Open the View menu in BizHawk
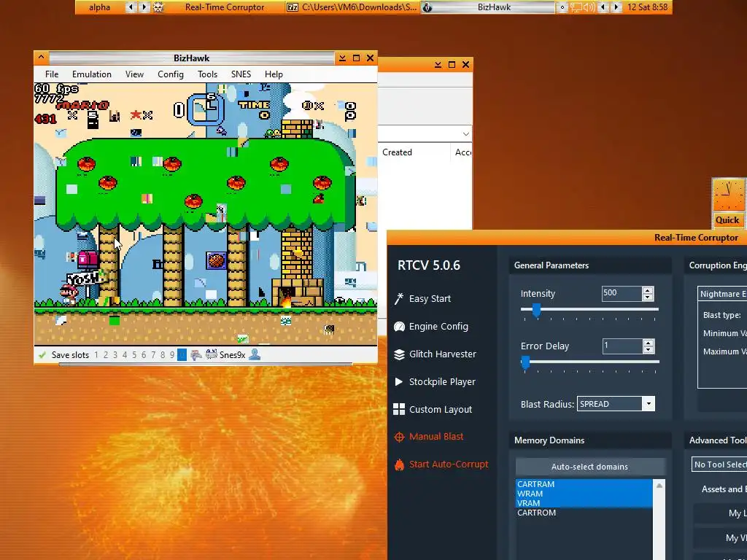747x560 pixels. click(x=134, y=74)
